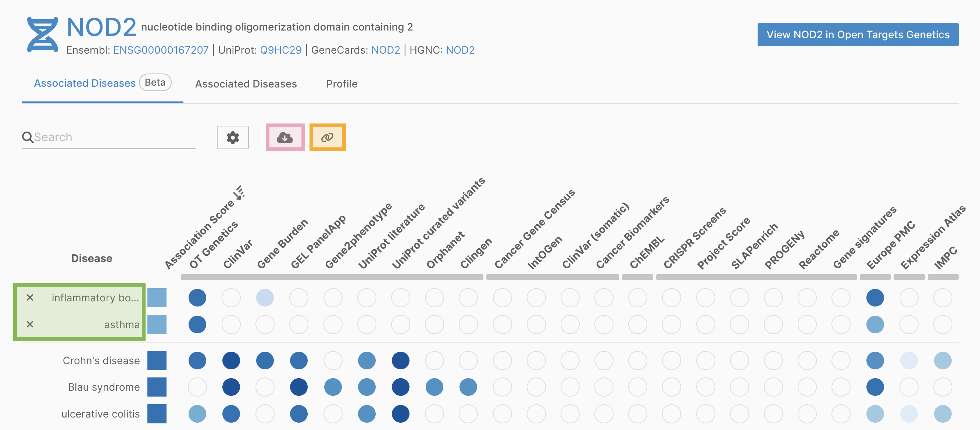Follow the UniProt Q9HC29 link

(x=280, y=50)
